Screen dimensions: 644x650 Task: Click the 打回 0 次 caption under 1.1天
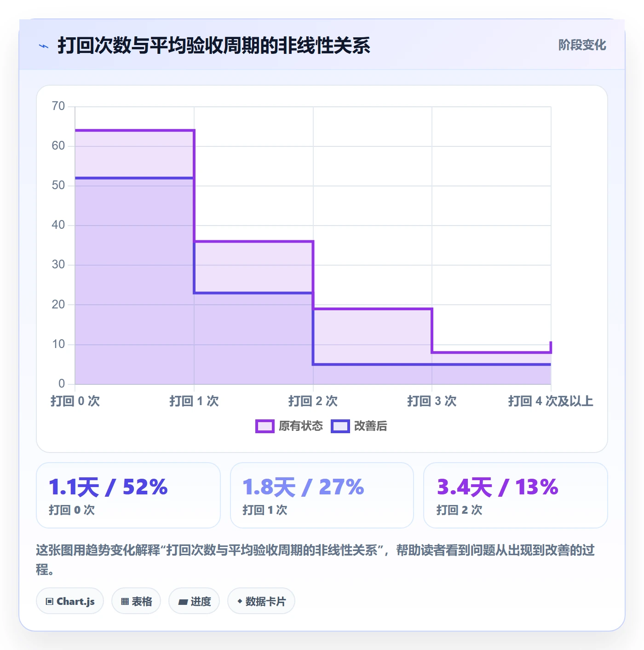72,510
